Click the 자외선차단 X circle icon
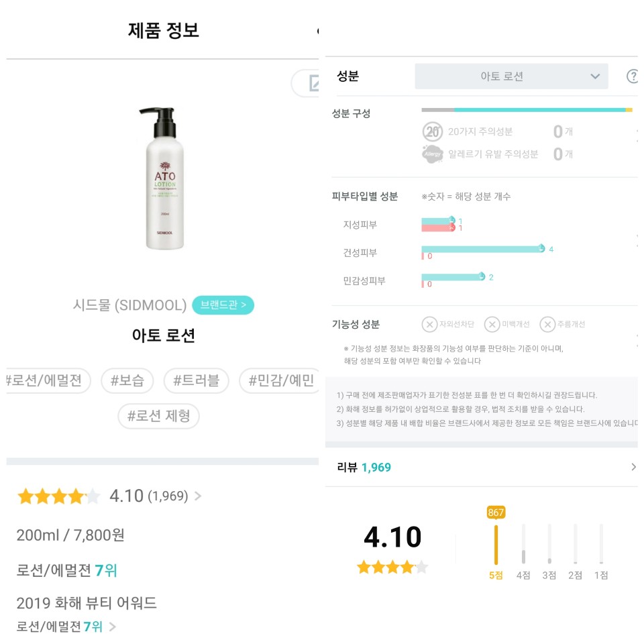This screenshot has height=644, width=644. [429, 325]
